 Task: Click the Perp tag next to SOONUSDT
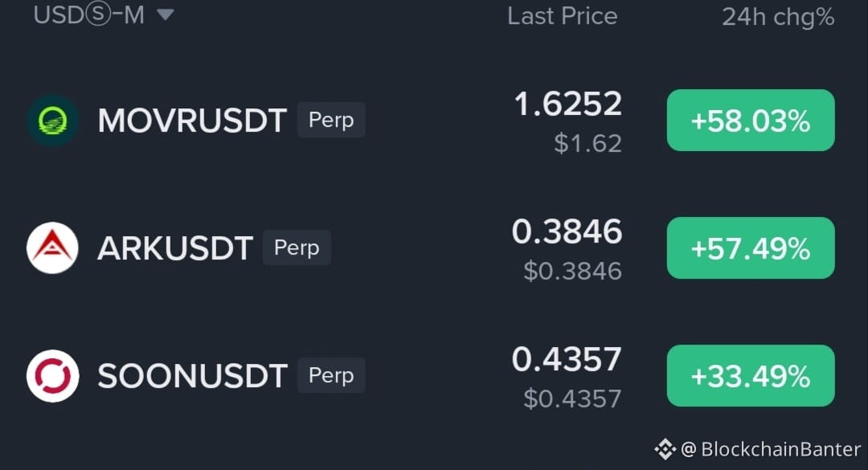point(331,375)
